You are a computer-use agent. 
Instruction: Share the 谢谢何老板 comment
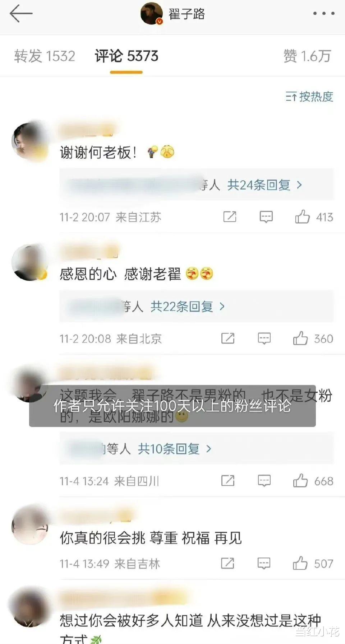click(x=230, y=217)
